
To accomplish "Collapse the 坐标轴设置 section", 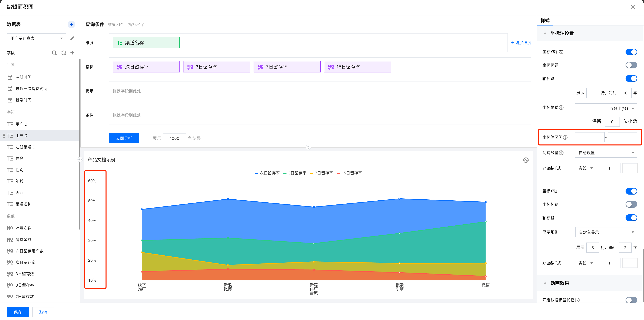I will coord(545,33).
